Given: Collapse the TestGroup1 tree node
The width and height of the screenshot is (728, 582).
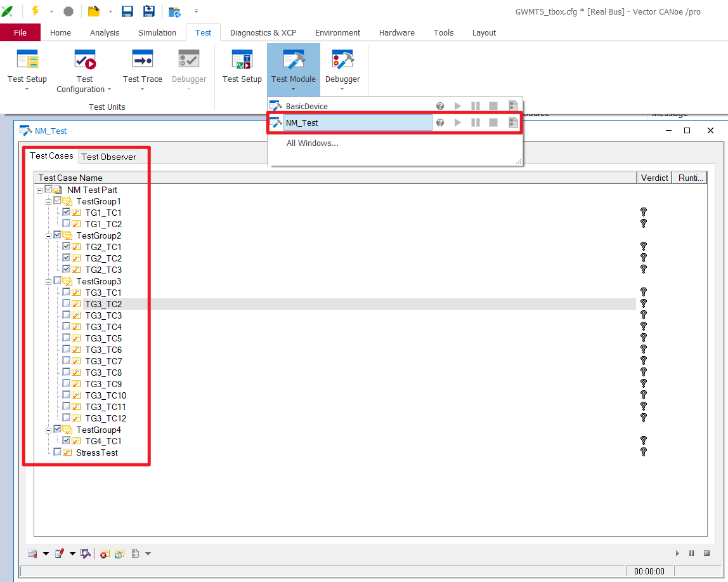Looking at the screenshot, I should (49, 202).
